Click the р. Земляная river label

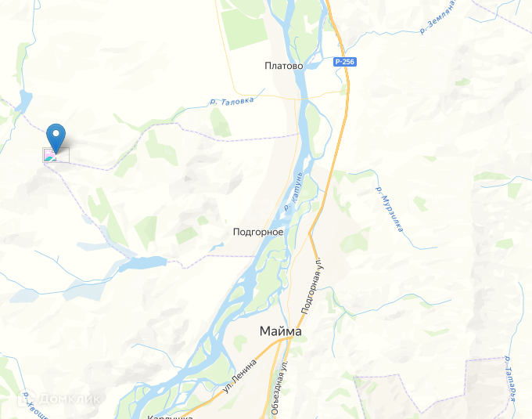pyautogui.click(x=438, y=16)
